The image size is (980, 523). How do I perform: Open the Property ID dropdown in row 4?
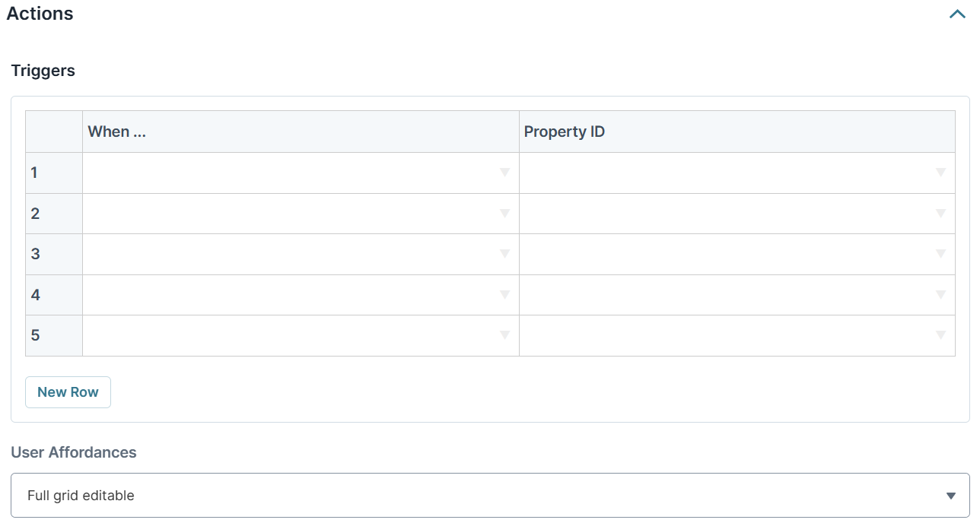pyautogui.click(x=941, y=295)
